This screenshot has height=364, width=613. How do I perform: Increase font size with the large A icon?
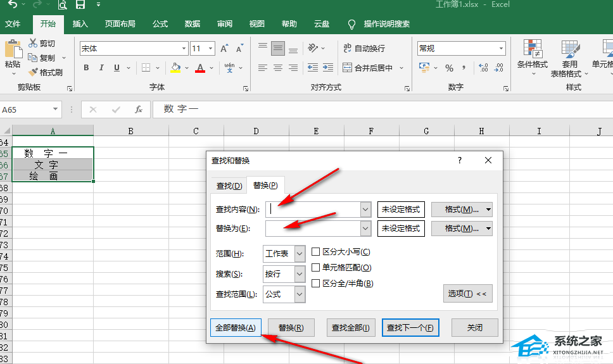coord(224,49)
